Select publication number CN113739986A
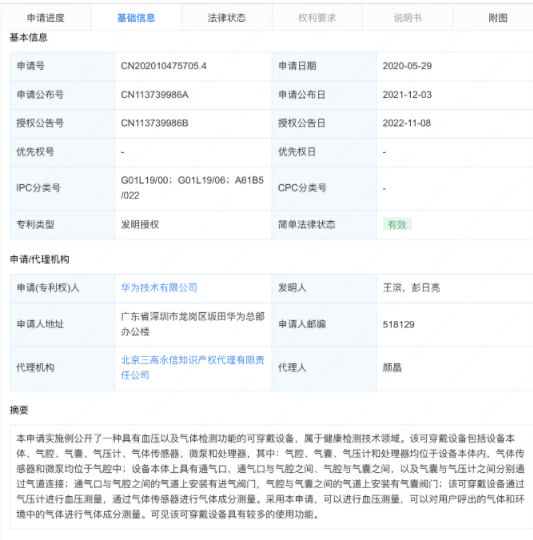The width and height of the screenshot is (533, 540). coord(155,95)
